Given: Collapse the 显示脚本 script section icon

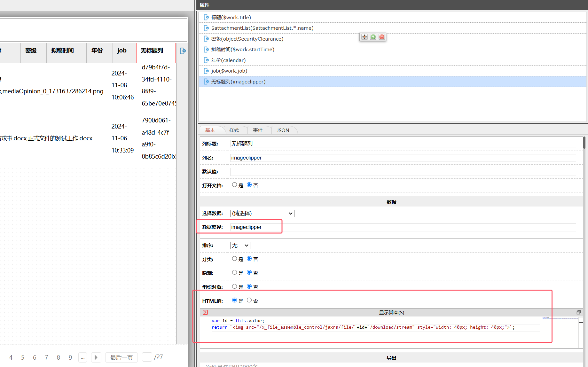Looking at the screenshot, I should tap(205, 312).
